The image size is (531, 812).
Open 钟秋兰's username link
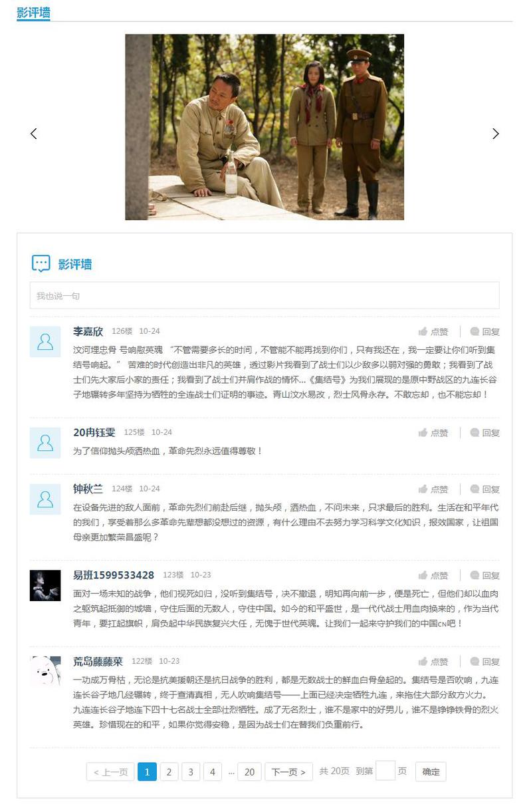(88, 489)
